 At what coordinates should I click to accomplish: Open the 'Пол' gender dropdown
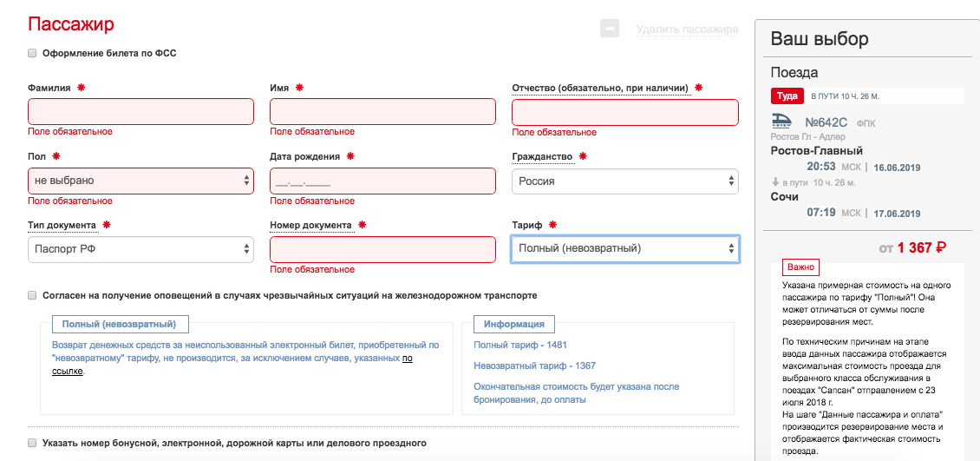pyautogui.click(x=140, y=181)
